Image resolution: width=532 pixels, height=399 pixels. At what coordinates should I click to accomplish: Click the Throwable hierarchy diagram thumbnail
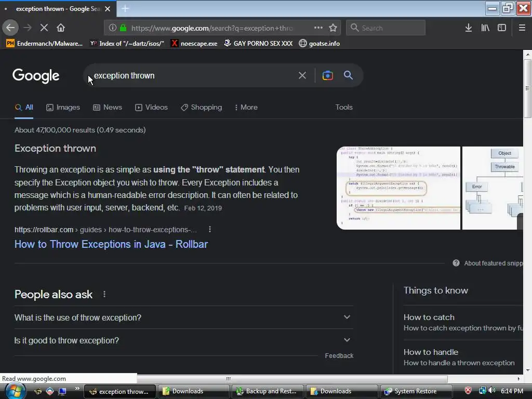coord(493,188)
